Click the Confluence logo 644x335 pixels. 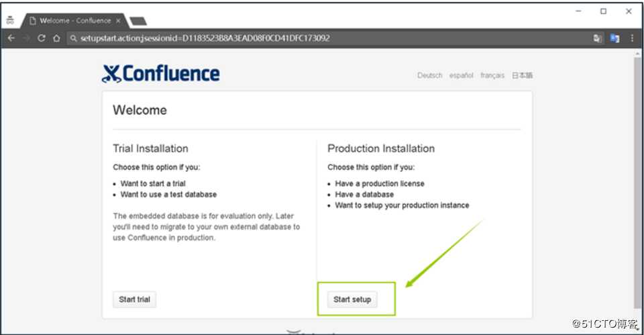[x=160, y=74]
